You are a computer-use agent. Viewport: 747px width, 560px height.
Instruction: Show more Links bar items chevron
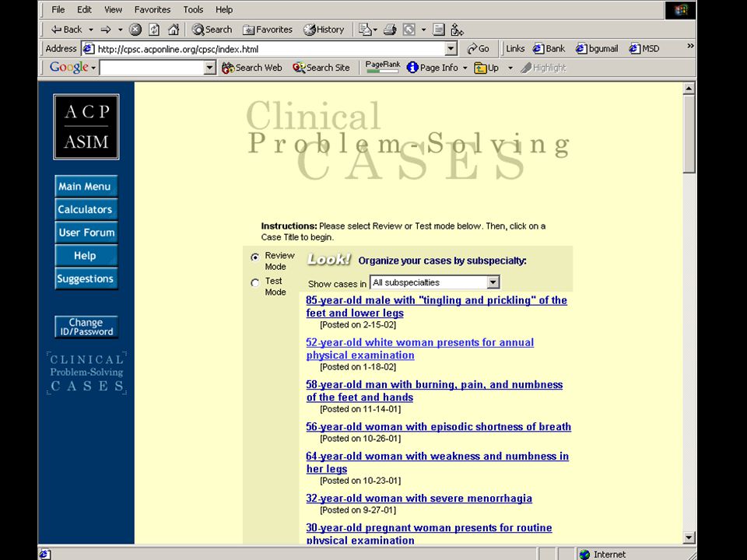click(x=690, y=46)
